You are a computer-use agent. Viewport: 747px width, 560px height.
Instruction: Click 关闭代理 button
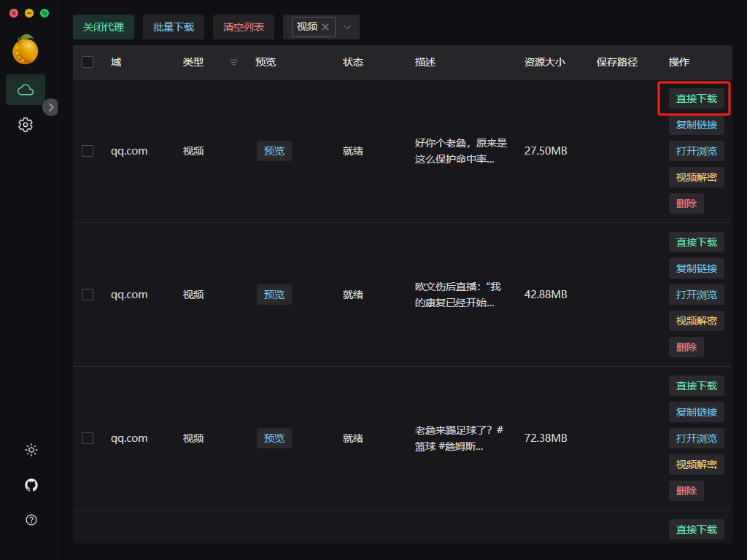tap(104, 27)
